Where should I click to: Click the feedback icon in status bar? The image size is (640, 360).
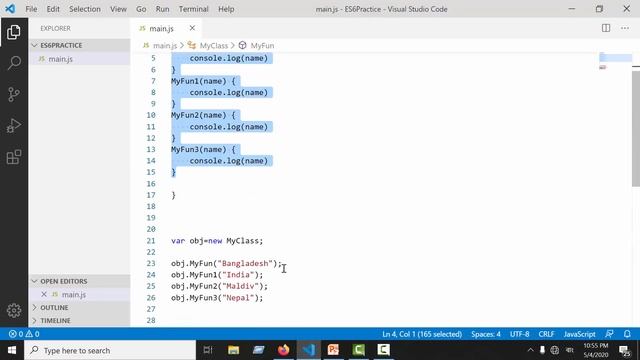point(609,334)
